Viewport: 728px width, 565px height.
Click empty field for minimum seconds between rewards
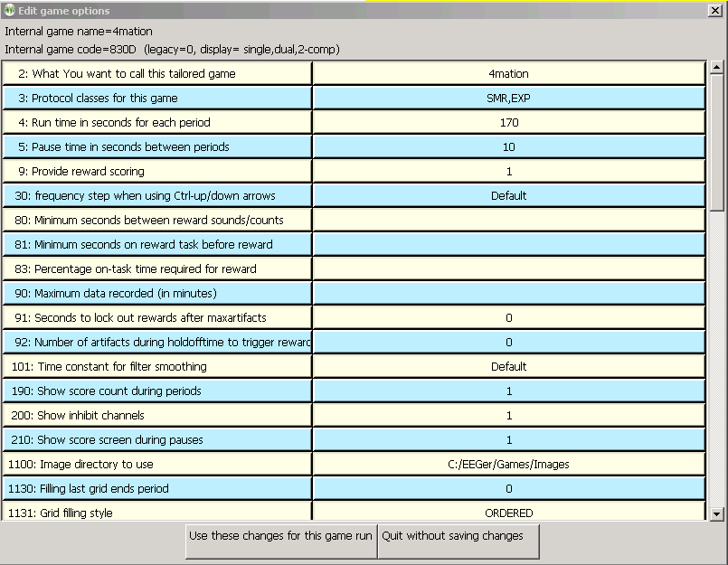pyautogui.click(x=508, y=221)
